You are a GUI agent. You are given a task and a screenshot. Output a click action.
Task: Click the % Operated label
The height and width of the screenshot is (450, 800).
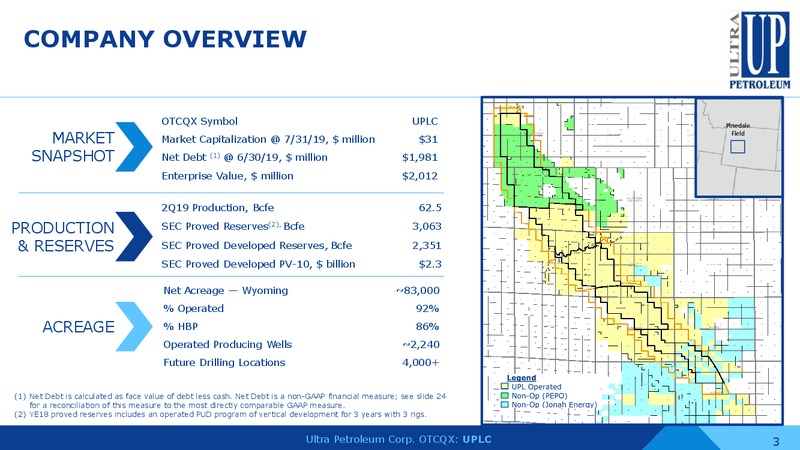pyautogui.click(x=193, y=309)
